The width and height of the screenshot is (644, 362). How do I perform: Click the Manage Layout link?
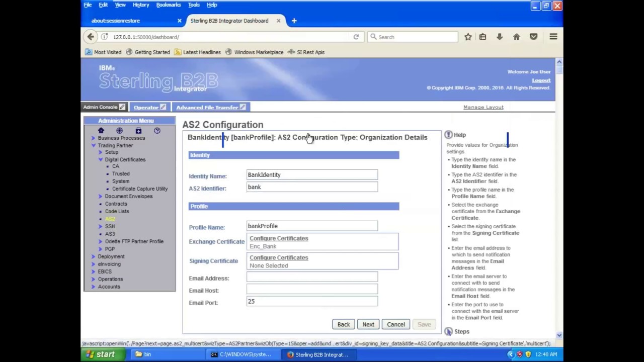[x=484, y=107]
